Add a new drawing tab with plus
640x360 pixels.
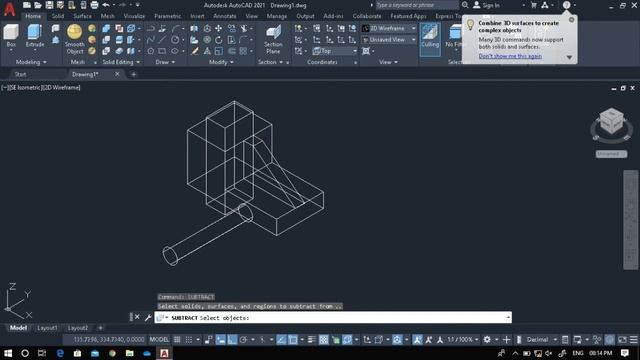point(133,74)
